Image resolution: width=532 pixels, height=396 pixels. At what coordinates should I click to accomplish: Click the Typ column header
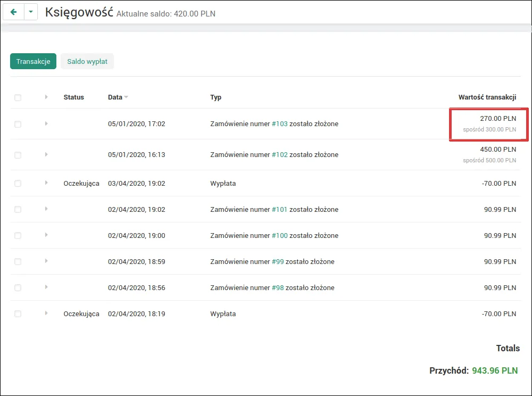(x=216, y=97)
